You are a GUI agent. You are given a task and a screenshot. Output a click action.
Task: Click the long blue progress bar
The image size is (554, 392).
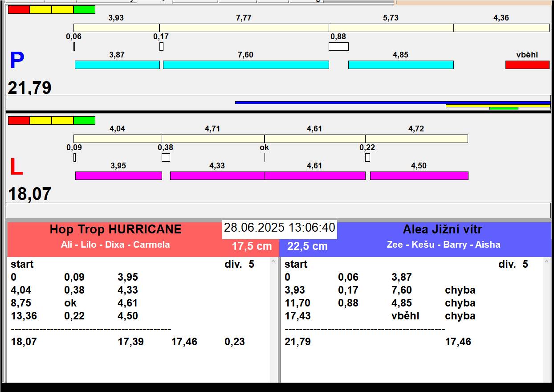(392, 102)
